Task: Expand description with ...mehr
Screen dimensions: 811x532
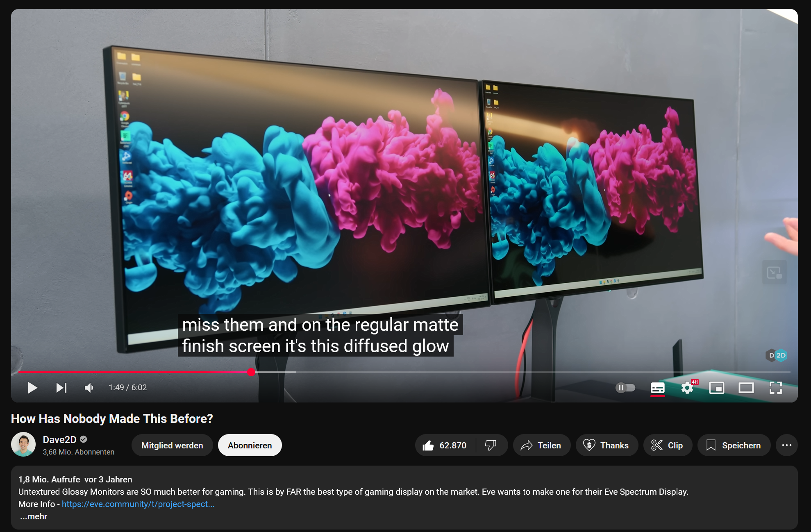Action: (x=34, y=516)
